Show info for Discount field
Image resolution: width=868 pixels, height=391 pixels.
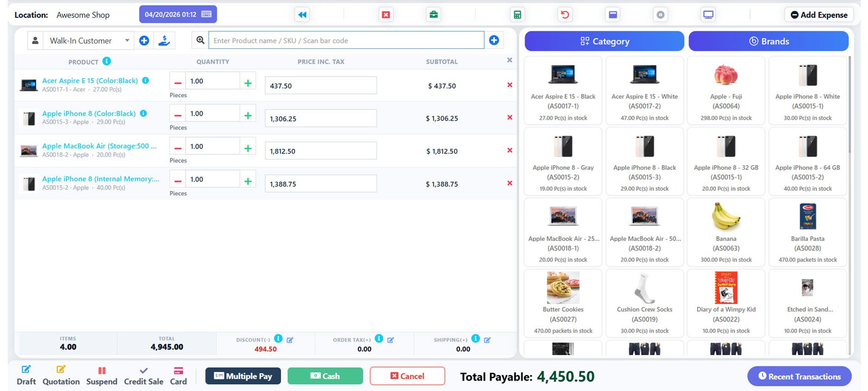(278, 338)
